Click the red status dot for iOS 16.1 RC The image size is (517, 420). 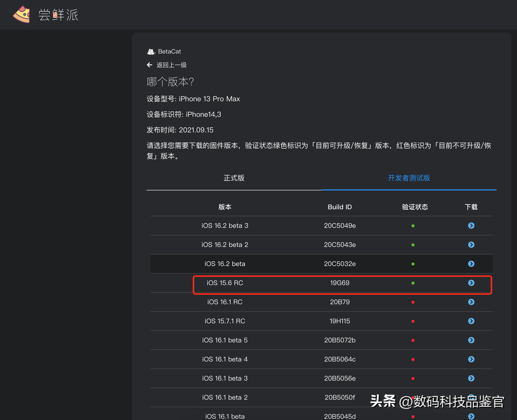coord(413,302)
